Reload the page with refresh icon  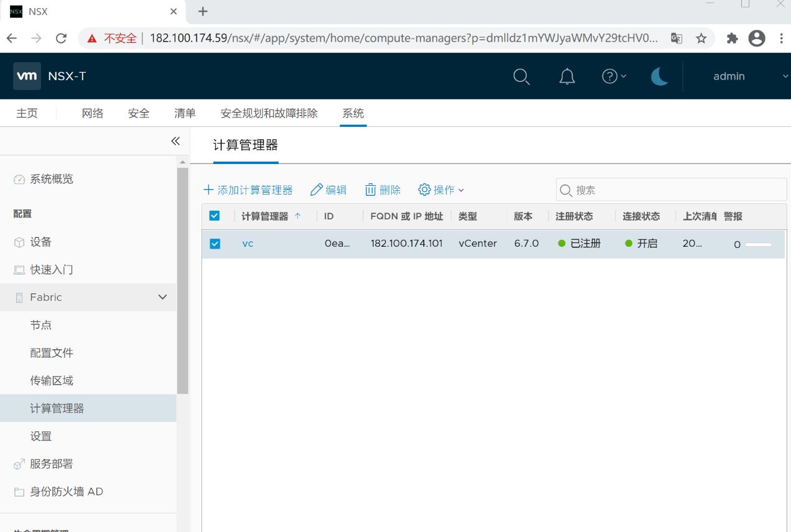pyautogui.click(x=61, y=39)
